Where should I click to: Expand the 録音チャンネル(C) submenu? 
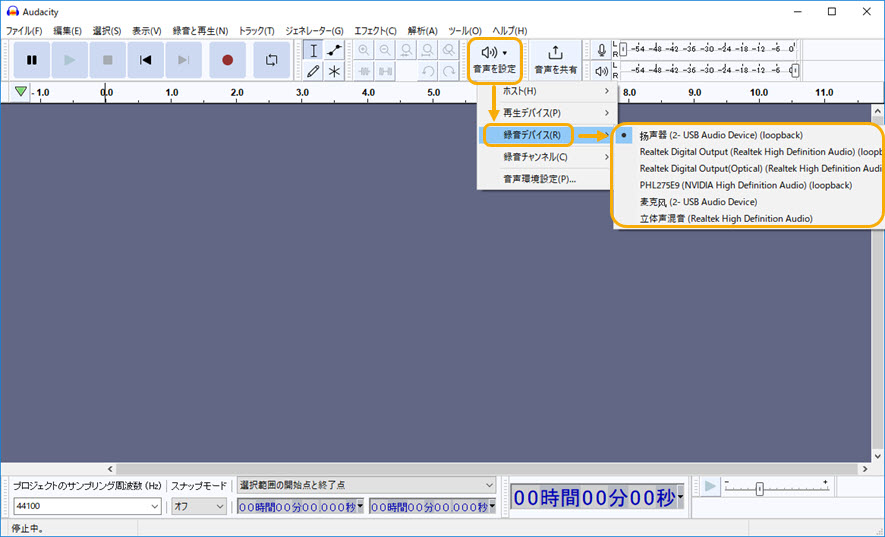(547, 157)
